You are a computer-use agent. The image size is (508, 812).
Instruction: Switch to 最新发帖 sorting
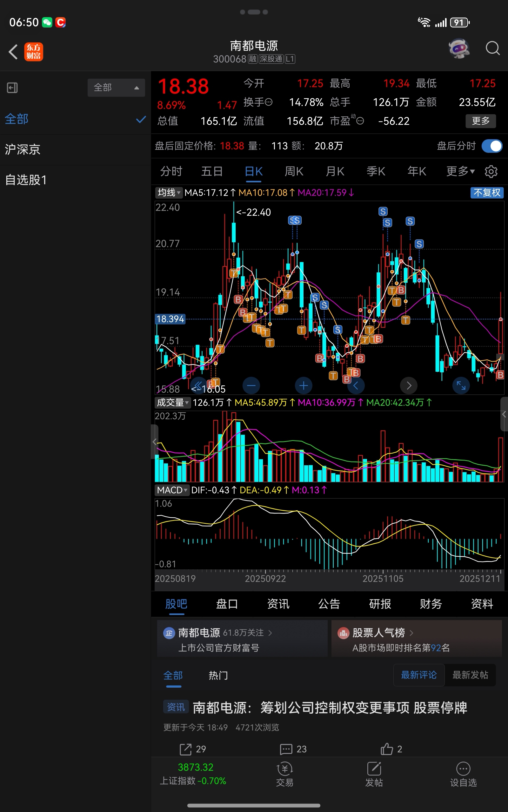click(470, 675)
